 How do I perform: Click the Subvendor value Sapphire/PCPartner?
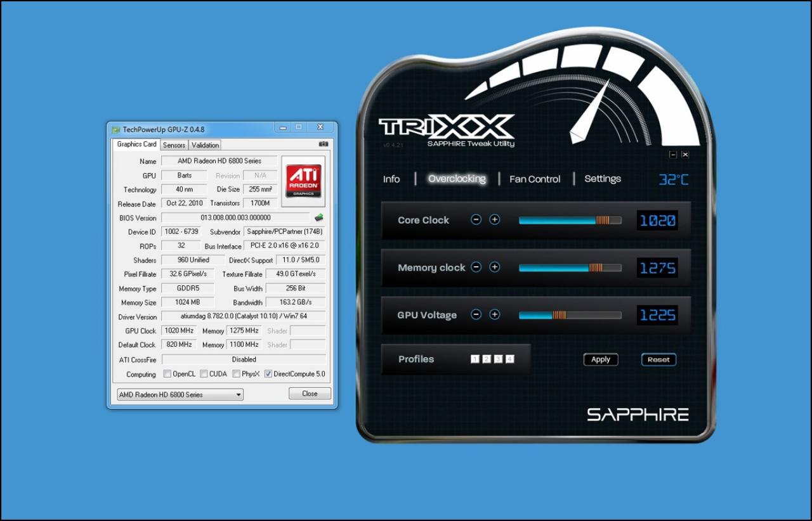pos(285,232)
